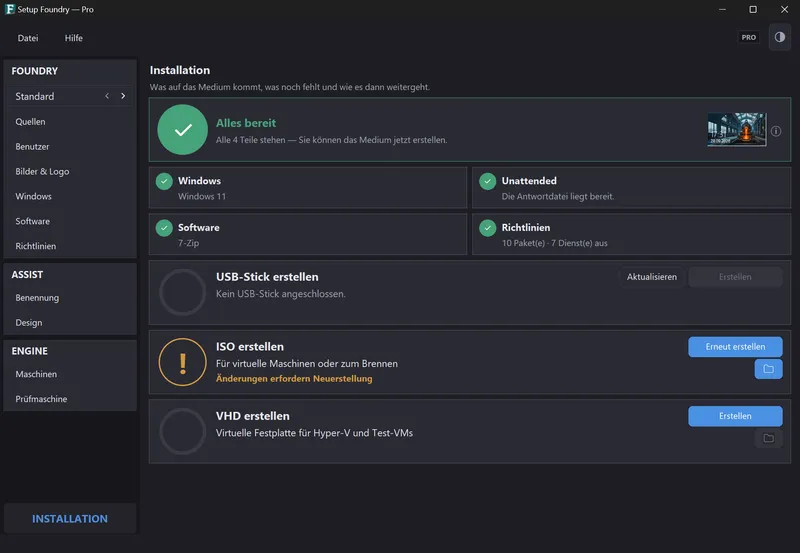Click the empty USB-Stick status circle
This screenshot has width=800, height=553.
pos(183,292)
